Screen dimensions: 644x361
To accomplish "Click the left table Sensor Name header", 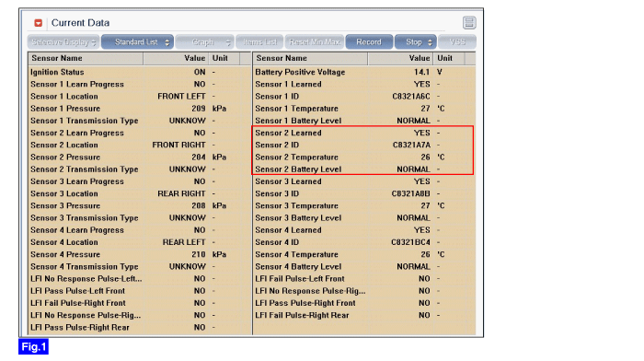I will 86,58.
